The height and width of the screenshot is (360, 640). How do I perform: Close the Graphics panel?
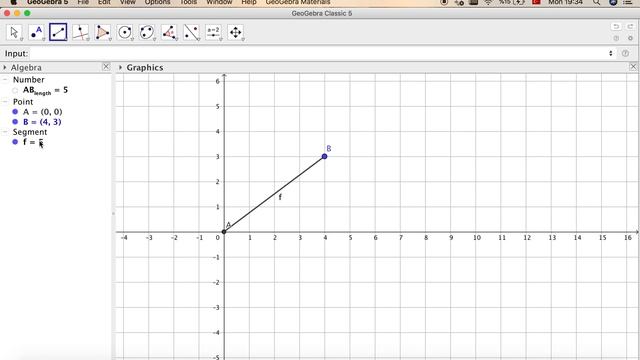[633, 67]
